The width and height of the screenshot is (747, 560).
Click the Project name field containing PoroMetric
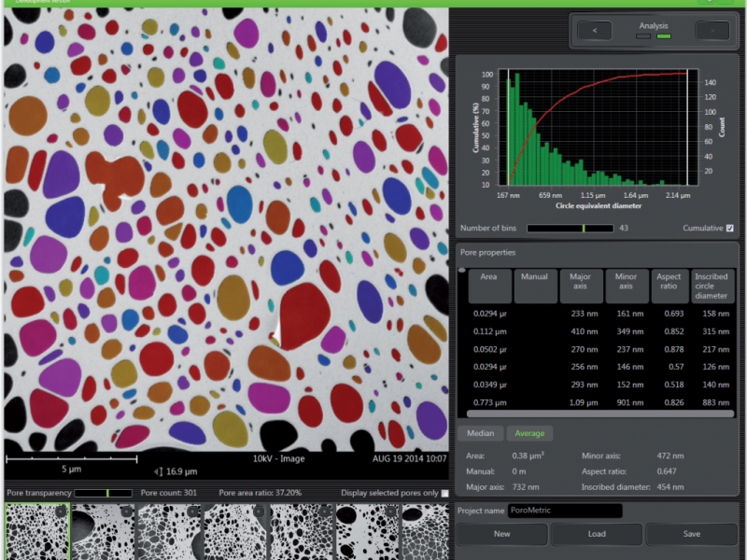565,511
